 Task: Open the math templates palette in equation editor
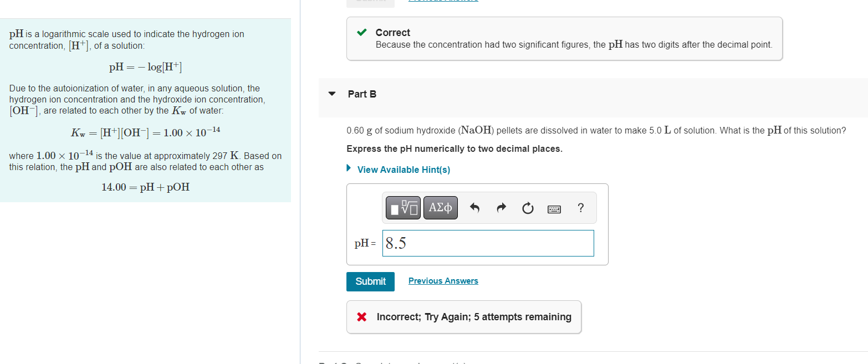402,208
